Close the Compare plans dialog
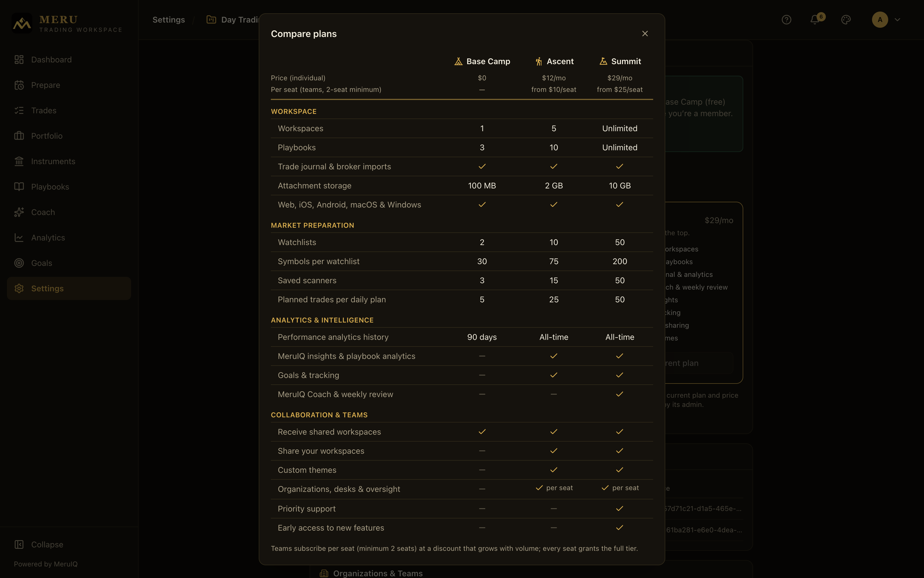924x578 pixels. [645, 34]
